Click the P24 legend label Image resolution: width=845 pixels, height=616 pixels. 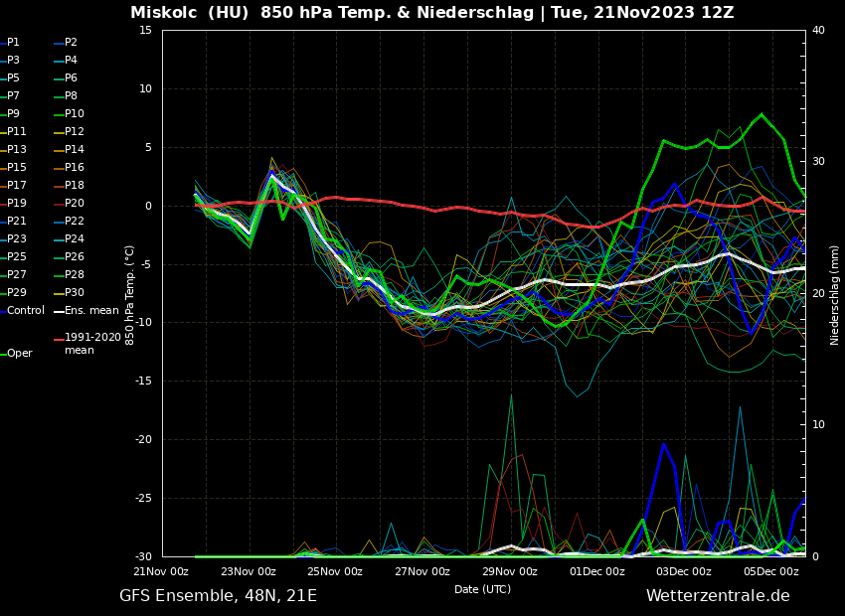coord(74,239)
